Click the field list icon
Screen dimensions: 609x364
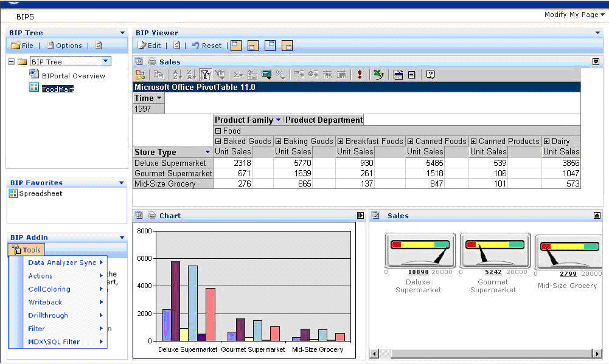(412, 75)
